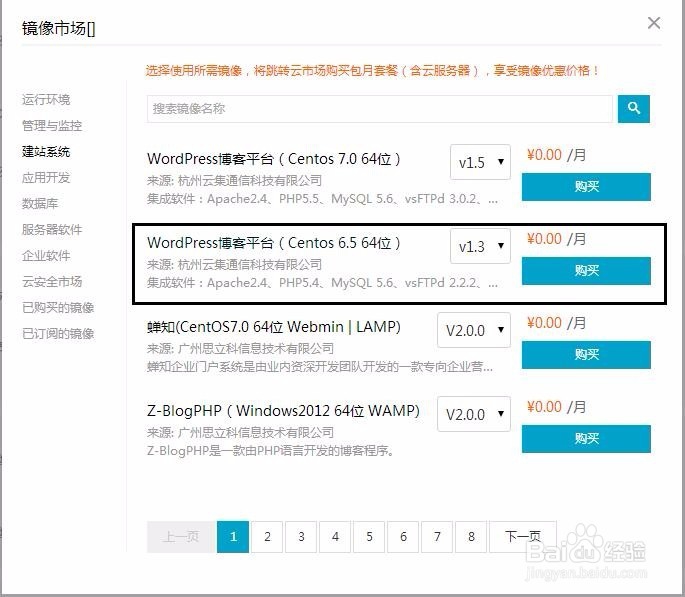Expand v1.5 version dropdown for Centos 7.0
The width and height of the screenshot is (685, 597).
click(480, 162)
